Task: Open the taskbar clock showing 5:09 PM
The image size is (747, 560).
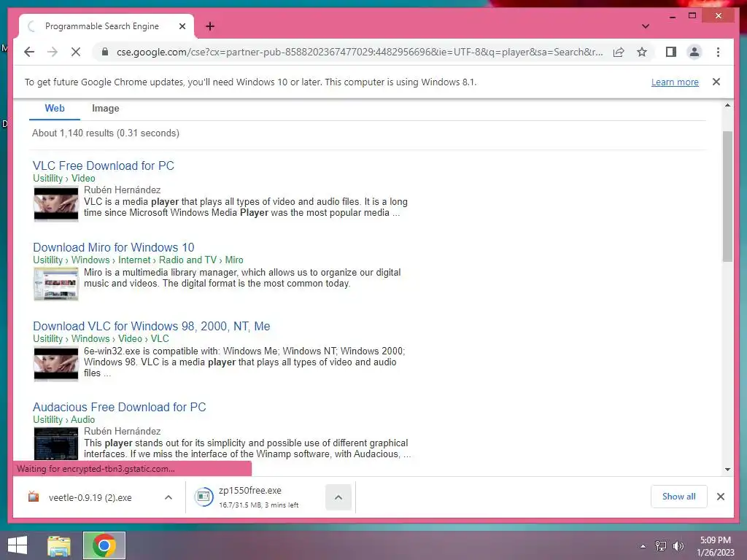Action: point(715,546)
